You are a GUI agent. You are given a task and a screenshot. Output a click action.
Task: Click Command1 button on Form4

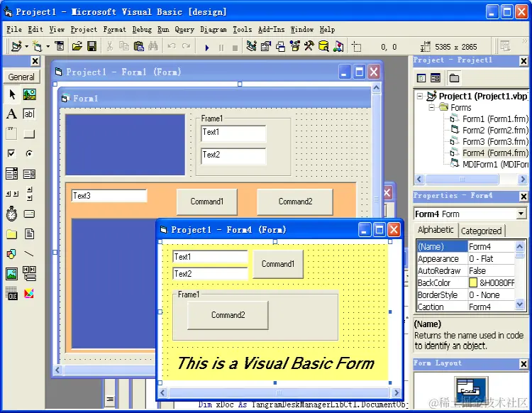point(278,264)
